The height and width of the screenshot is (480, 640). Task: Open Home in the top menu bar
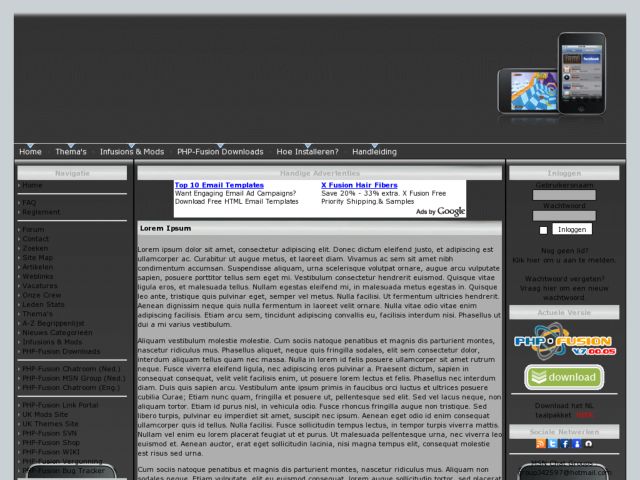coord(30,152)
